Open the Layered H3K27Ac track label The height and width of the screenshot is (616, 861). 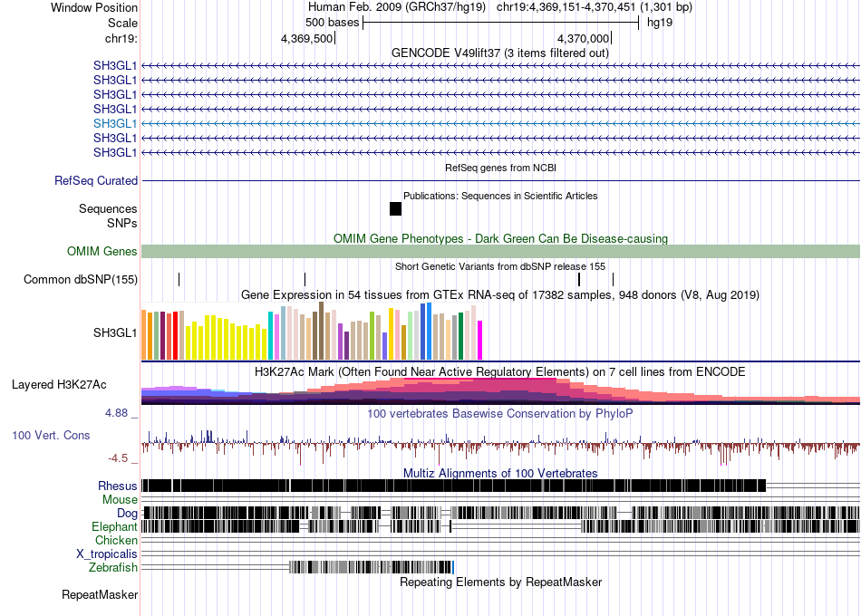59,384
